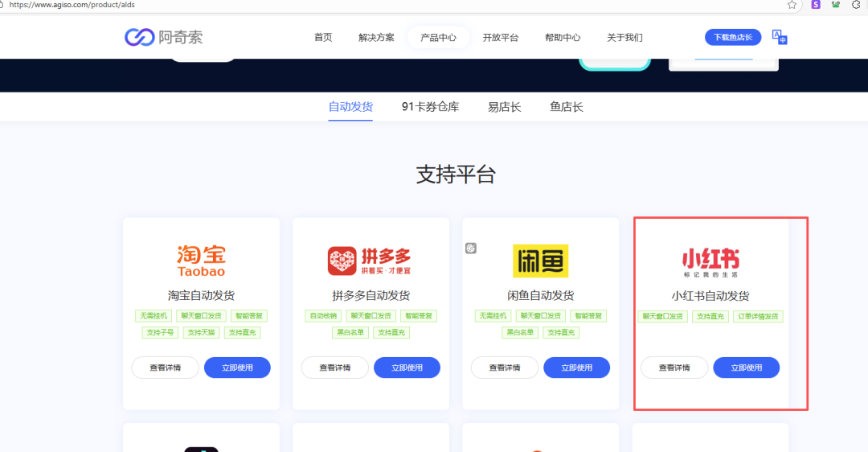Click the 支持平台 heading
The width and height of the screenshot is (868, 452).
(x=456, y=175)
